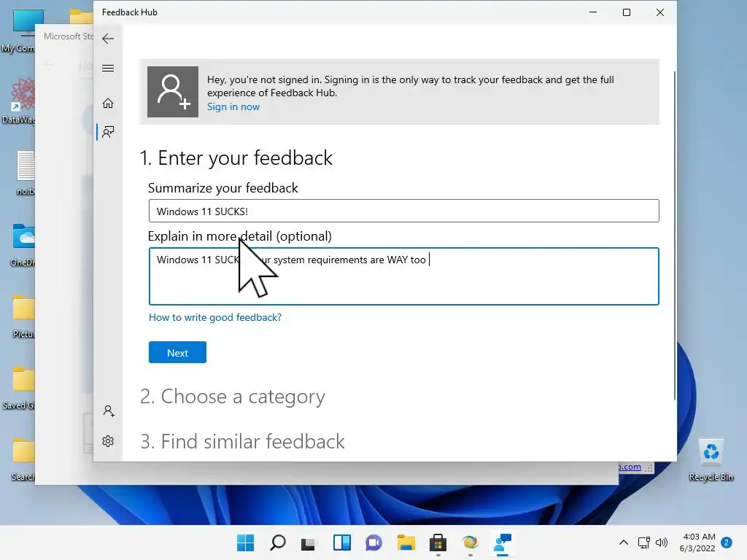Select the Saved Games desktop folder
Viewport: 747px width, 560px height.
(x=18, y=387)
